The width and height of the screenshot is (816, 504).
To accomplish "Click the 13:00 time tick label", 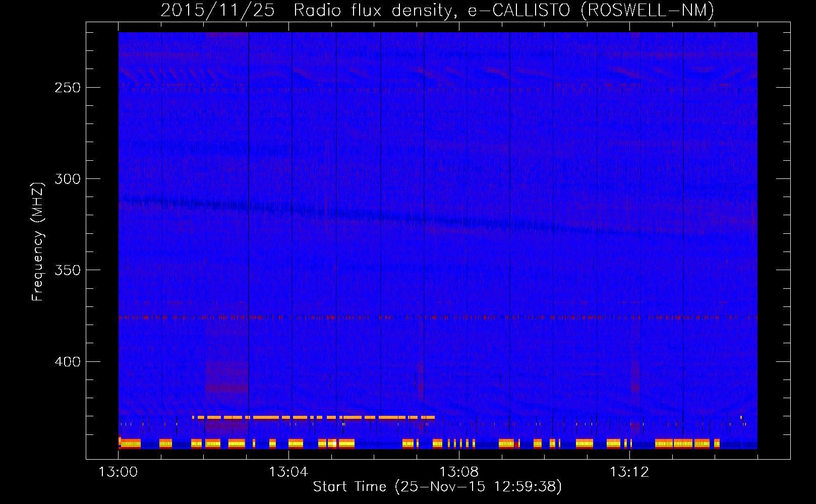I will (x=118, y=472).
